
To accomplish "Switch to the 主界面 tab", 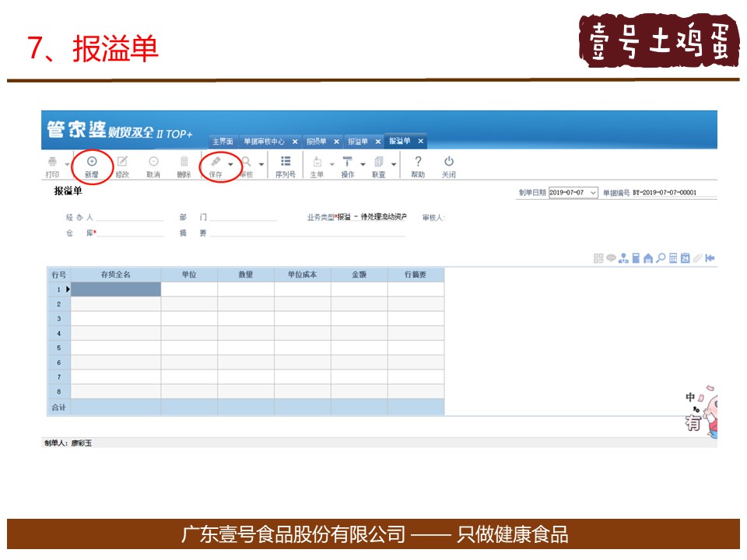I will point(223,142).
